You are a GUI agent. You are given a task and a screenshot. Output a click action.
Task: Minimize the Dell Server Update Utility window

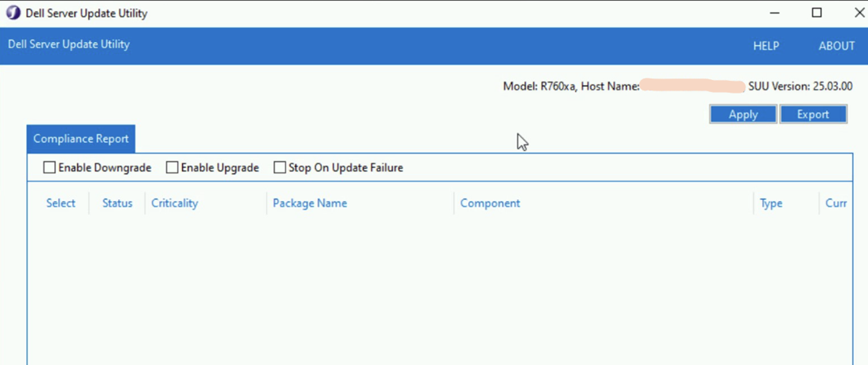point(775,13)
